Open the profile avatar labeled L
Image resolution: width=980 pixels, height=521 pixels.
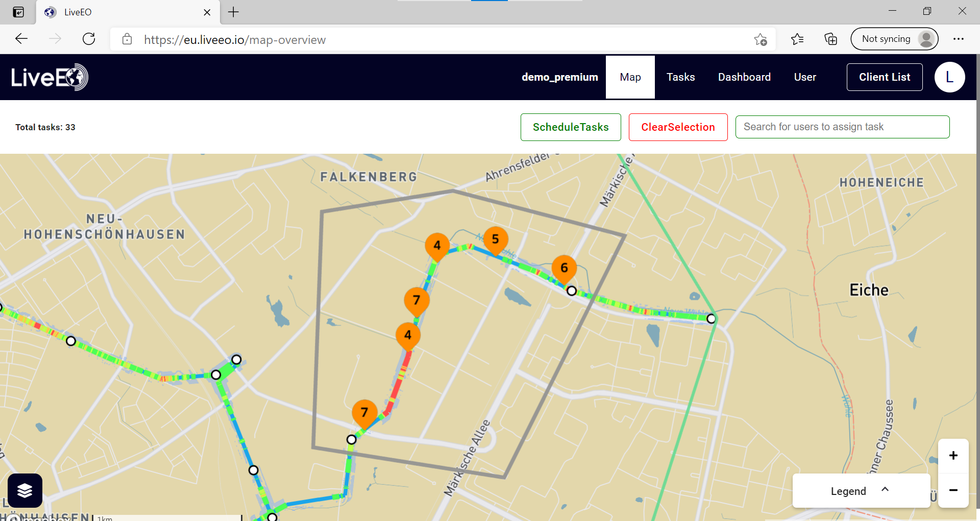pyautogui.click(x=949, y=77)
